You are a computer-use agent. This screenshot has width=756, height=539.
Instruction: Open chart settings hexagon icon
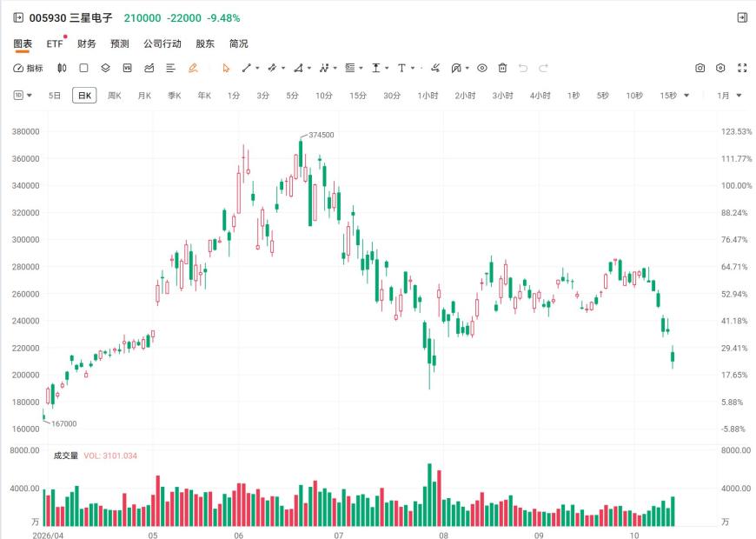(720, 68)
